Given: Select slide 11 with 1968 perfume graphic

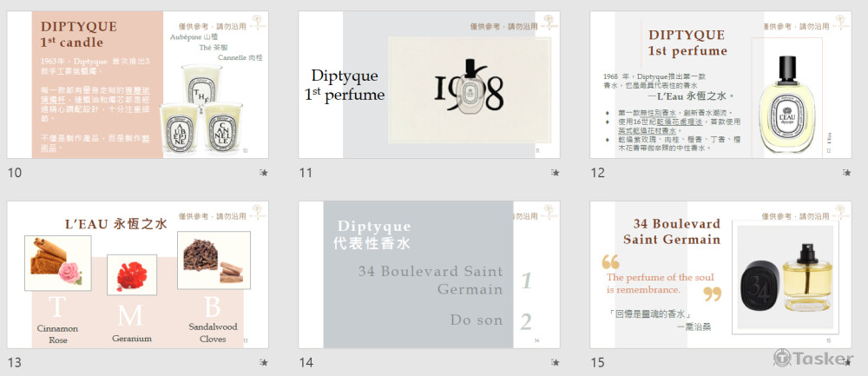Looking at the screenshot, I should tap(429, 85).
